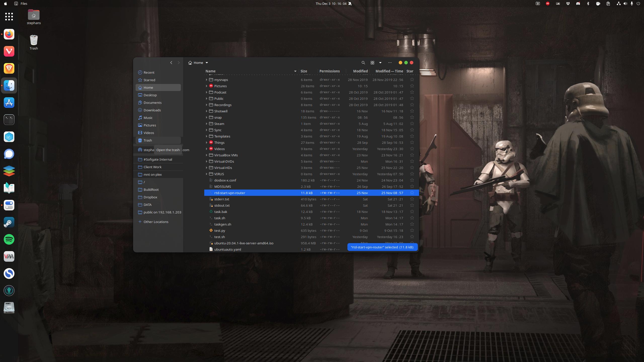Star the Pictures folder
This screenshot has width=644, height=362.
tap(412, 86)
